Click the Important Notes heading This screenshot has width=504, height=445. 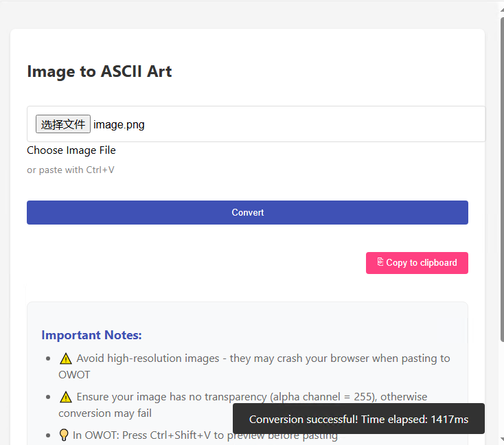91,335
